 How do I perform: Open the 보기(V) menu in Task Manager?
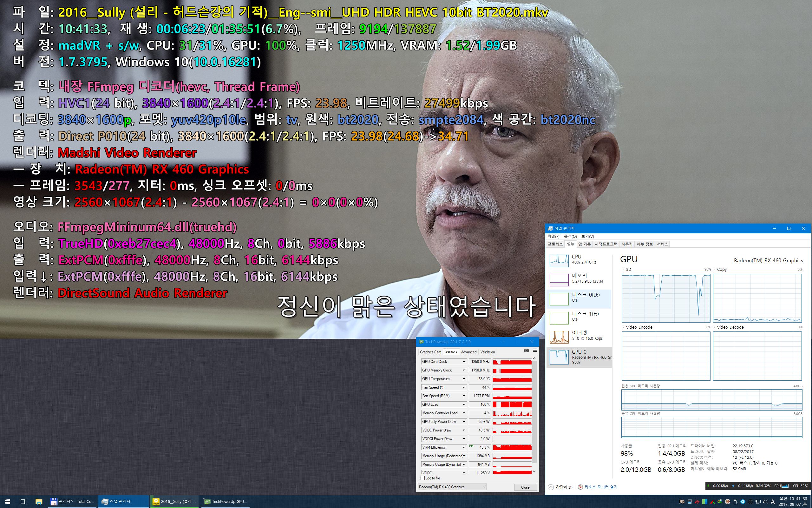click(x=587, y=236)
